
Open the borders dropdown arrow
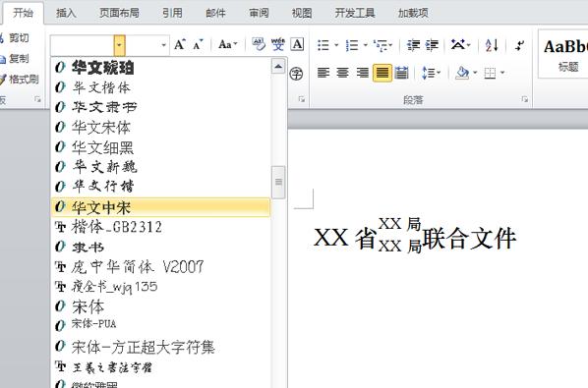(502, 73)
